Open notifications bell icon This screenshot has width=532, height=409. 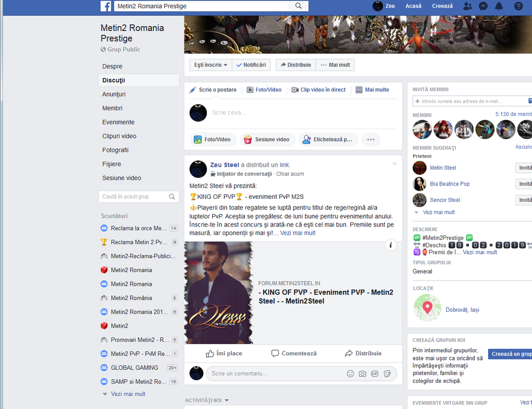pyautogui.click(x=499, y=6)
